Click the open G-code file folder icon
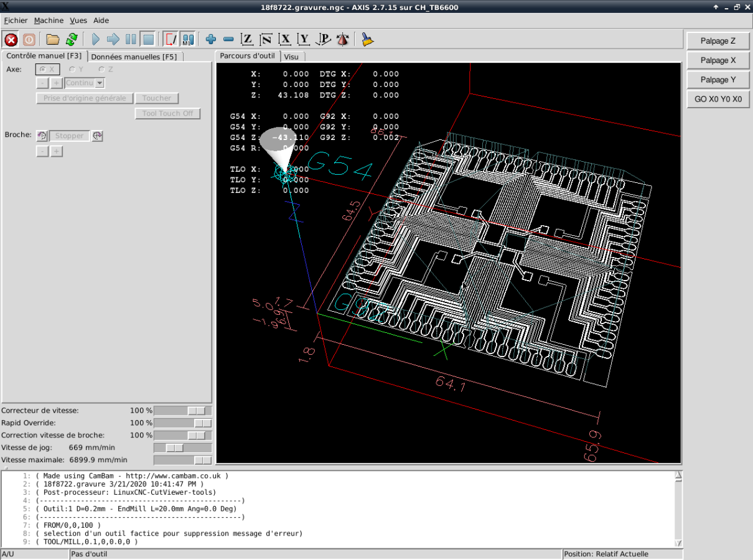Image resolution: width=753 pixels, height=560 pixels. pos(53,40)
